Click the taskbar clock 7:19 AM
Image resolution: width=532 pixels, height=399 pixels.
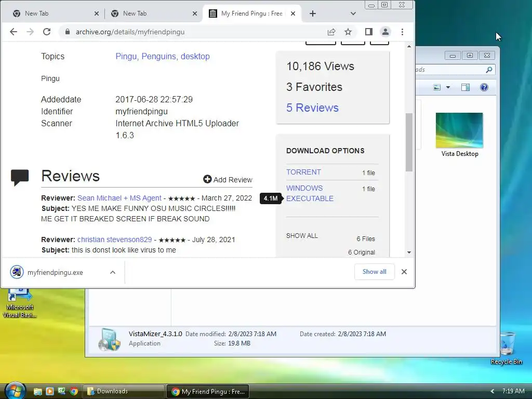coord(513,391)
